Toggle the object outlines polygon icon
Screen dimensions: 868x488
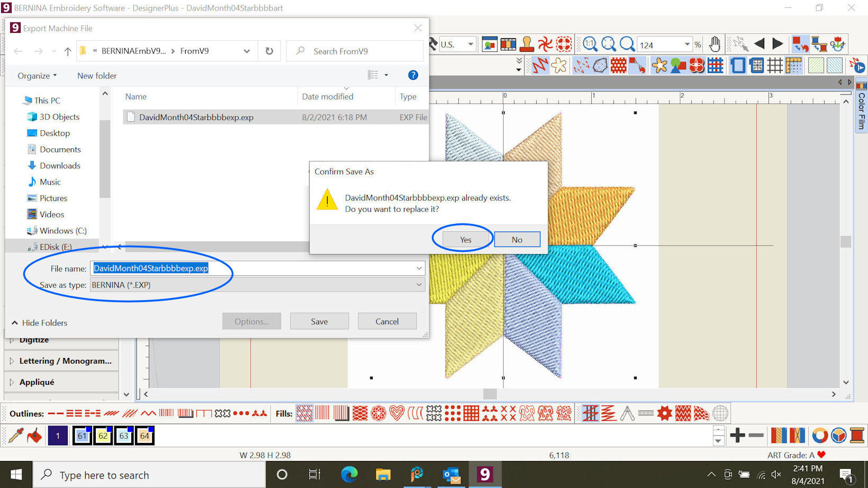(x=600, y=66)
